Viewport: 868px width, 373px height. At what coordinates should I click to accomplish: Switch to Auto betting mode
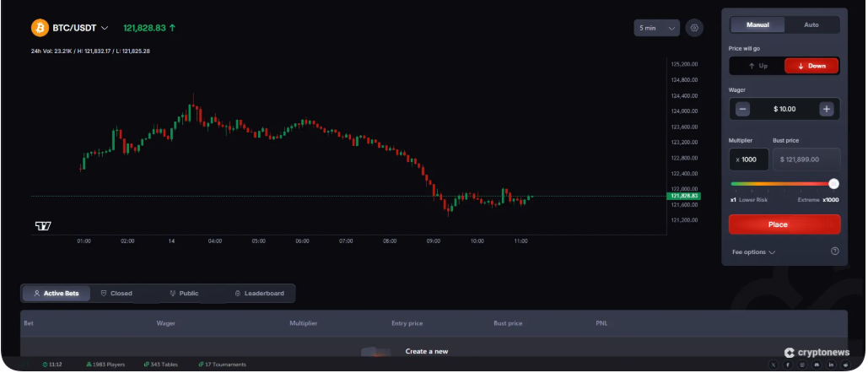pos(811,24)
